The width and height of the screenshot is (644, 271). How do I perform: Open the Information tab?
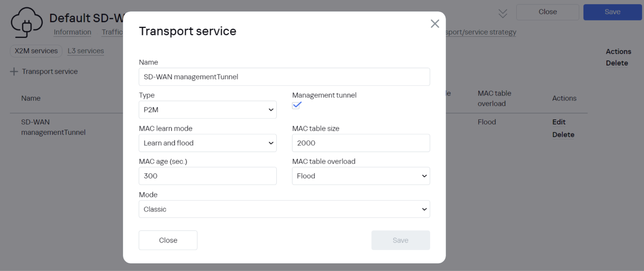(x=72, y=32)
